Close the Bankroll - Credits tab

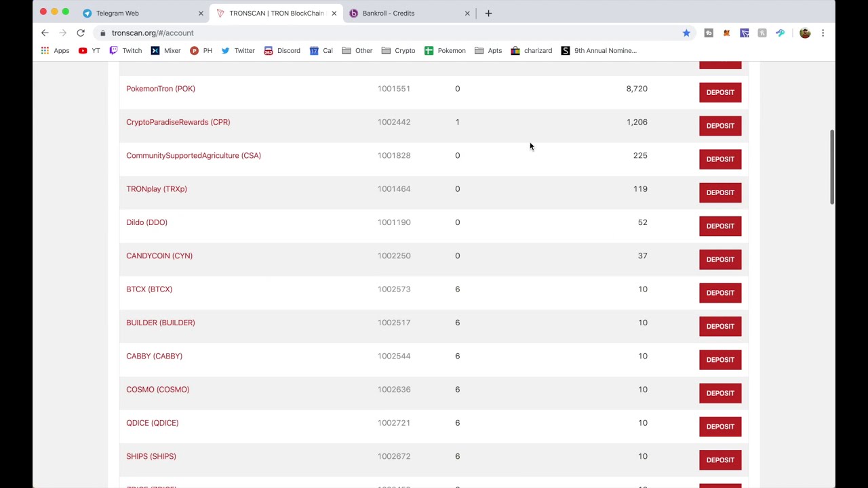(467, 13)
